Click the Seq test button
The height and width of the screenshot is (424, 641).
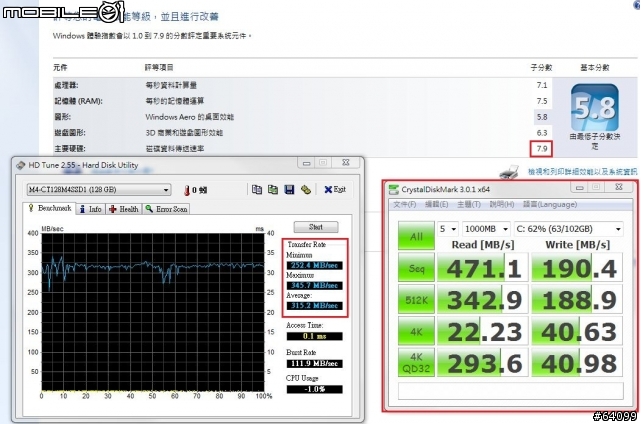(x=416, y=268)
